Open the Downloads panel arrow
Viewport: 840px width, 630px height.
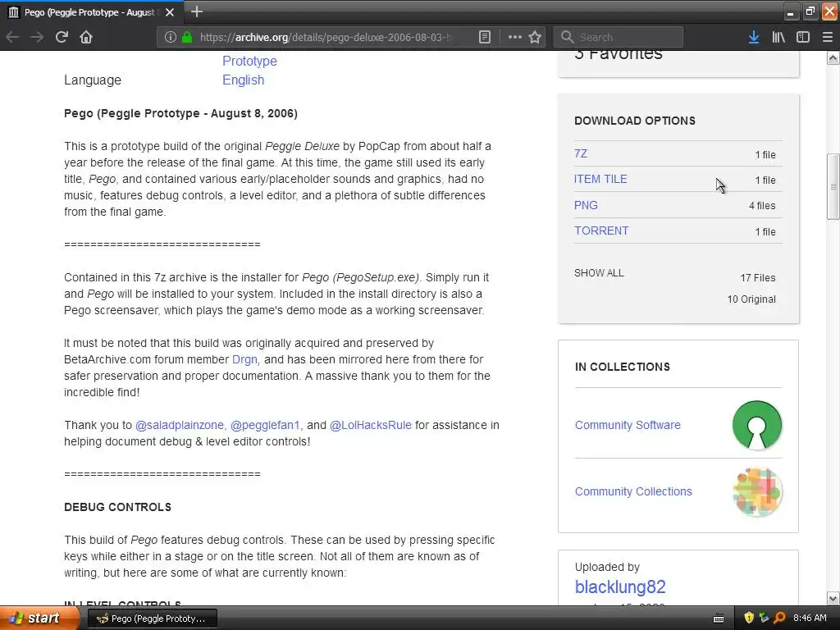coord(754,37)
